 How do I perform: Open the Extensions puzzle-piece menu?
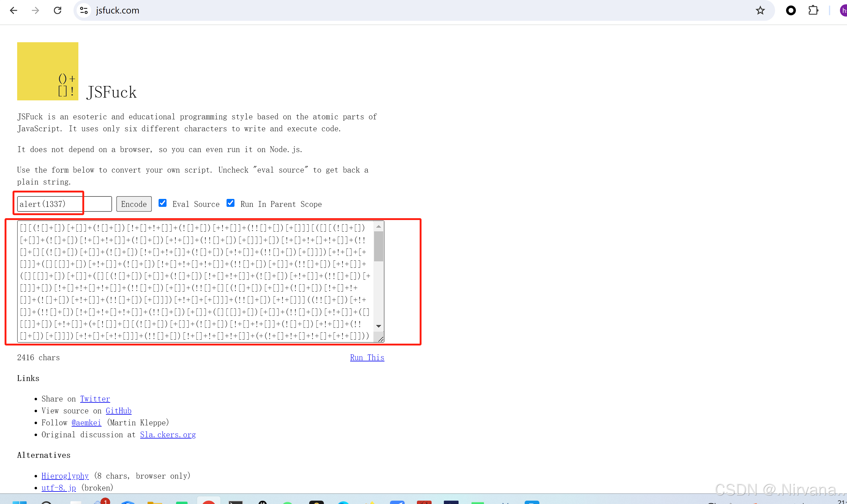813,10
